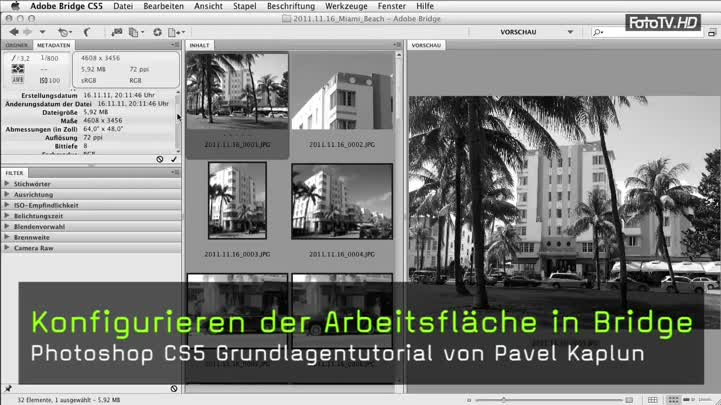Select thumbnail 2011.11.16_0003.JPG
Image resolution: width=721 pixels, height=405 pixels.
237,200
